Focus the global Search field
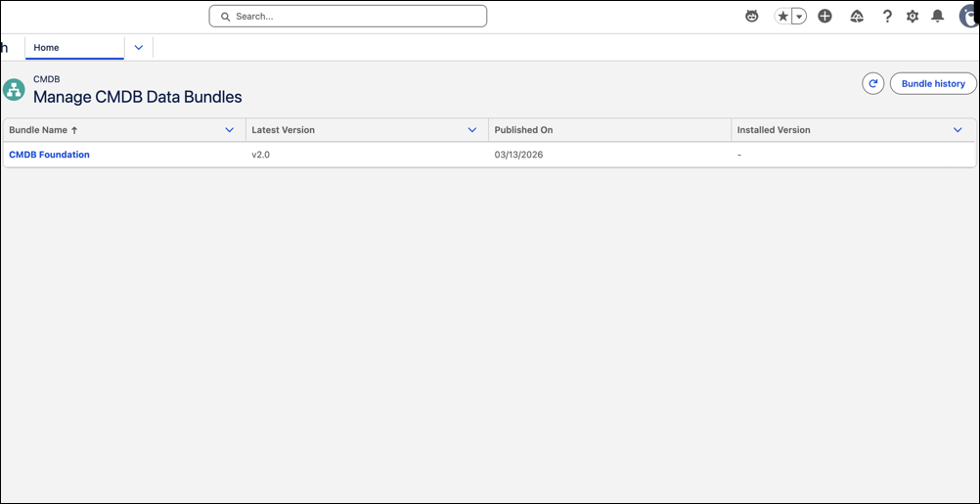 (347, 17)
